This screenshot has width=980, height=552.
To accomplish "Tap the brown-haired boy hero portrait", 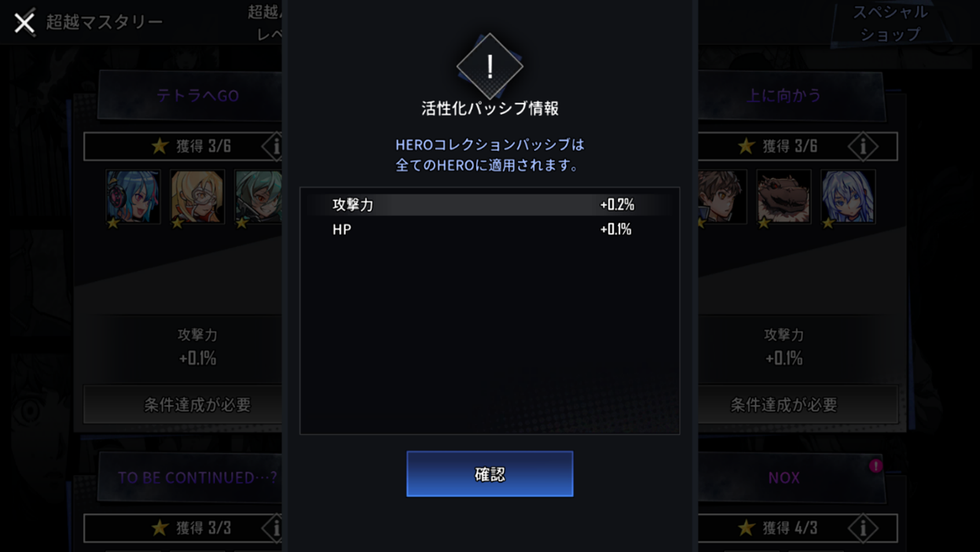I will [722, 197].
